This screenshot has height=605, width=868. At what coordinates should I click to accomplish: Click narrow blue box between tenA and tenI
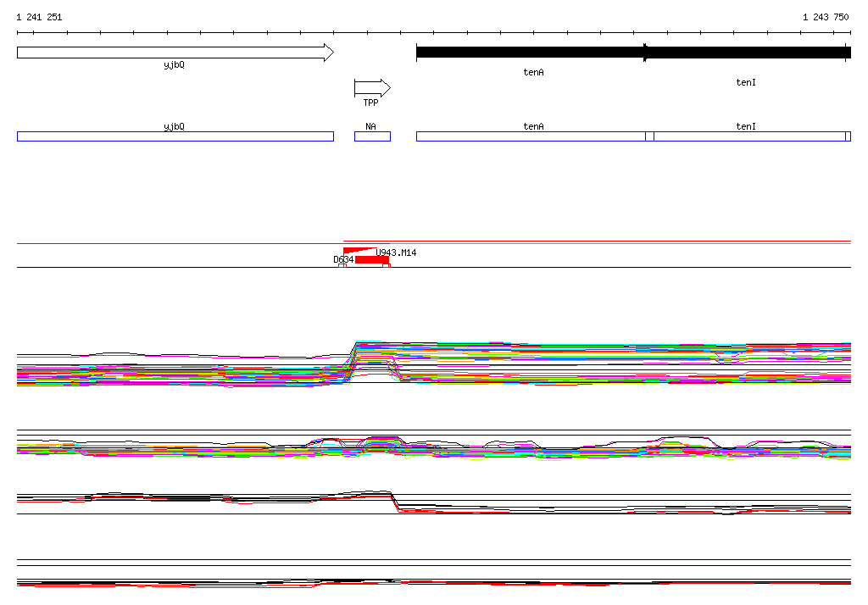point(650,136)
